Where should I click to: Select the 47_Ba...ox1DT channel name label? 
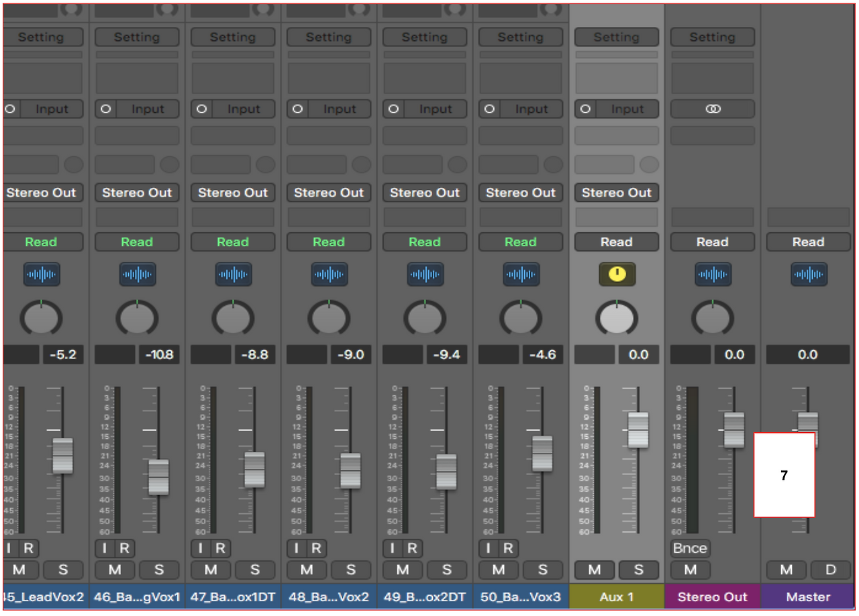tap(233, 597)
